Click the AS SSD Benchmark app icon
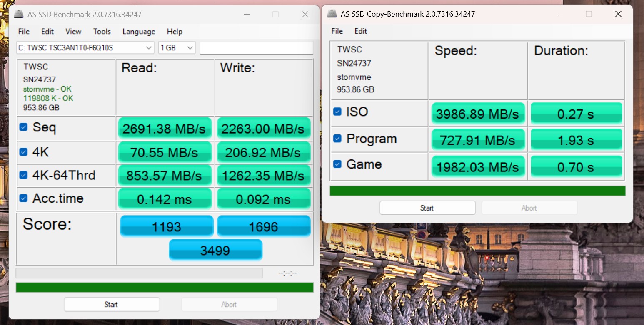 click(x=18, y=14)
